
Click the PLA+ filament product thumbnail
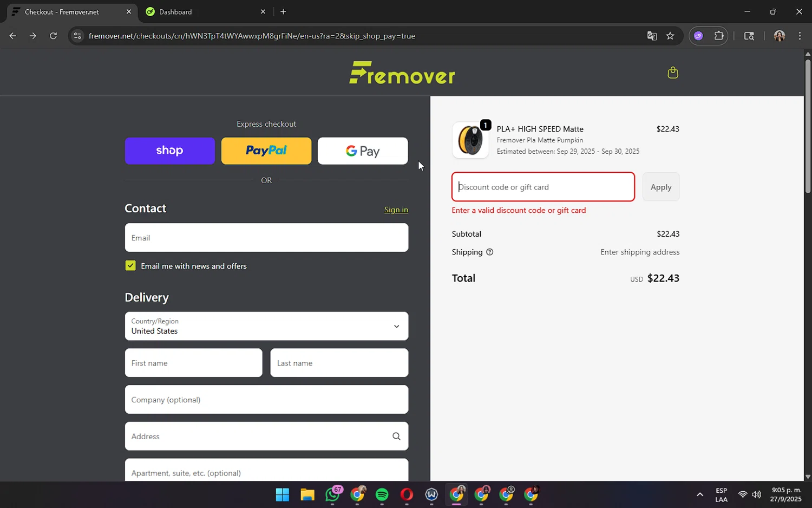coord(470,140)
